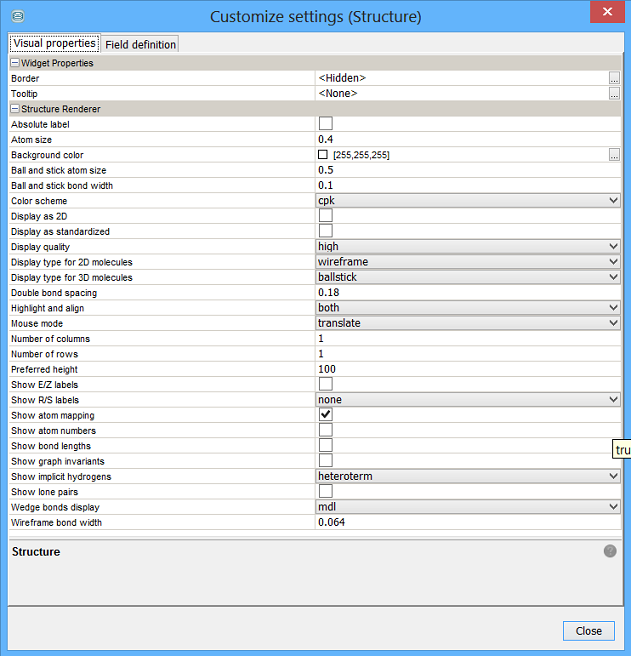Viewport: 631px width, 656px height.
Task: Close the Customize settings window with X
Action: pyautogui.click(x=606, y=14)
